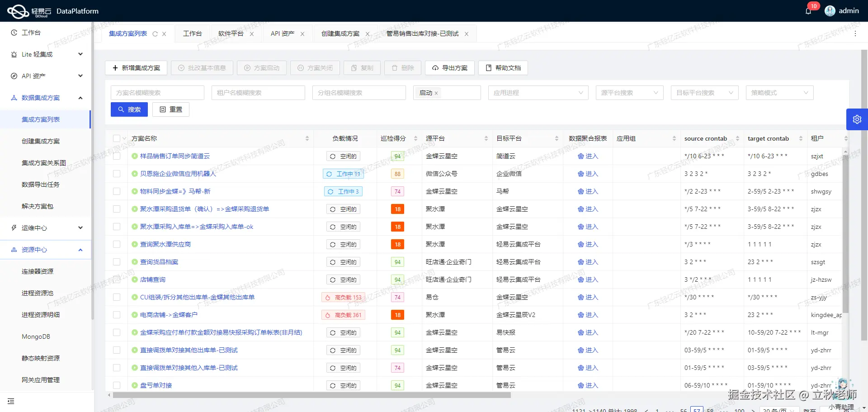Open 帮助文档 via the document icon
Image resolution: width=868 pixels, height=412 pixels.
(x=489, y=68)
